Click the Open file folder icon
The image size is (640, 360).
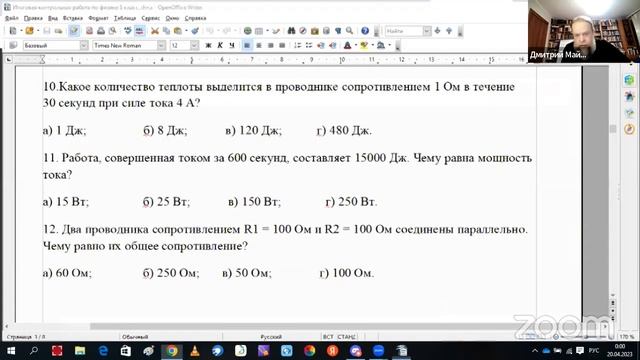coord(29,31)
